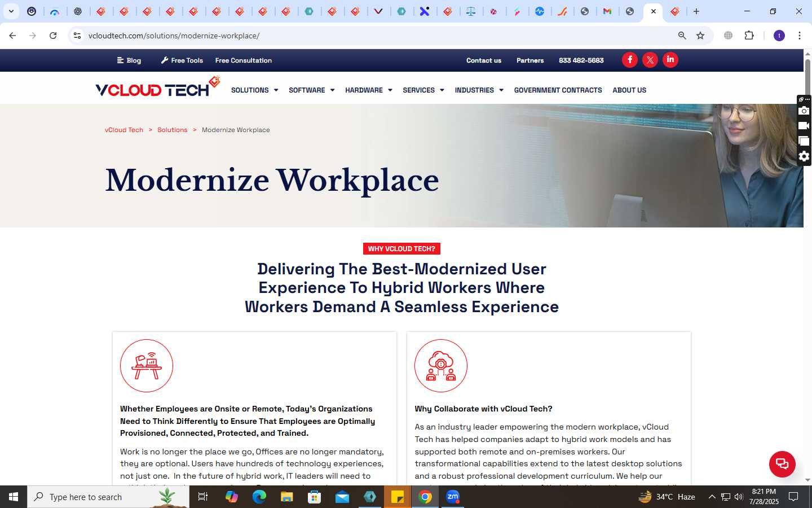Open the vCloud Tech Facebook page icon
Image resolution: width=812 pixels, height=508 pixels.
630,60
